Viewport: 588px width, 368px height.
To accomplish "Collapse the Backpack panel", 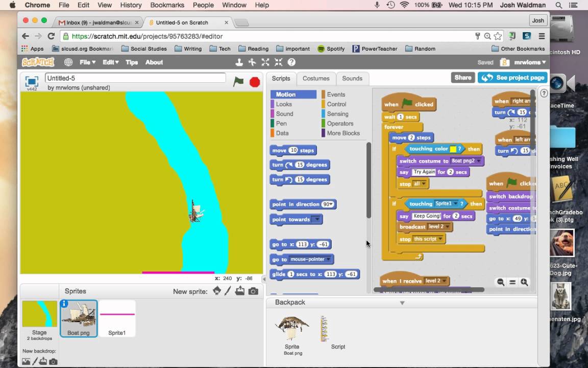I will [x=402, y=303].
